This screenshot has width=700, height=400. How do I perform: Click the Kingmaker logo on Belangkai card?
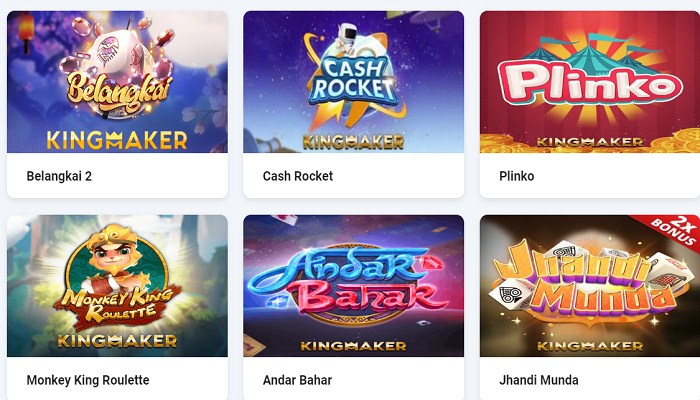pyautogui.click(x=117, y=140)
